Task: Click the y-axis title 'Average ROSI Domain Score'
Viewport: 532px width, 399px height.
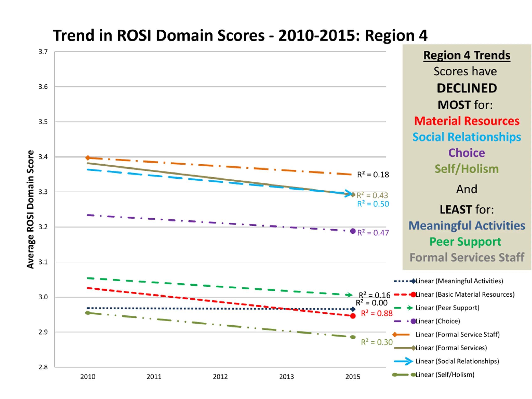Action: point(31,209)
